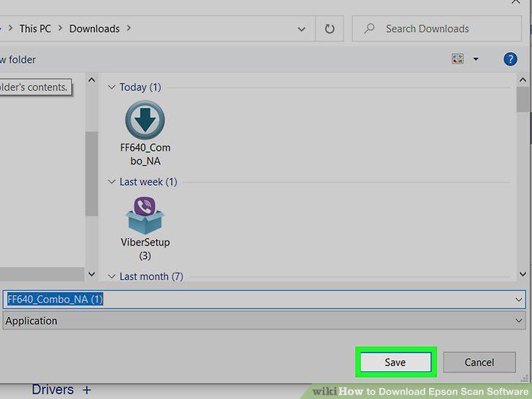Open the change view icon
This screenshot has height=399, width=532.
coord(457,58)
